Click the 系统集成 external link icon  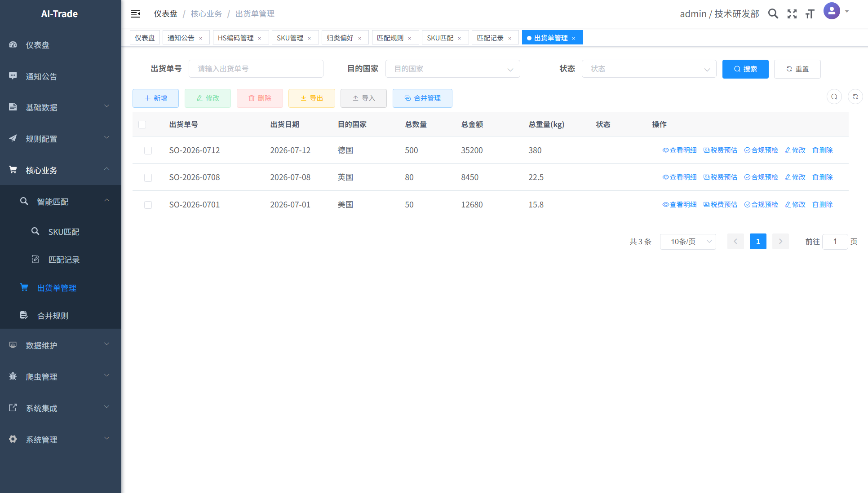point(13,408)
